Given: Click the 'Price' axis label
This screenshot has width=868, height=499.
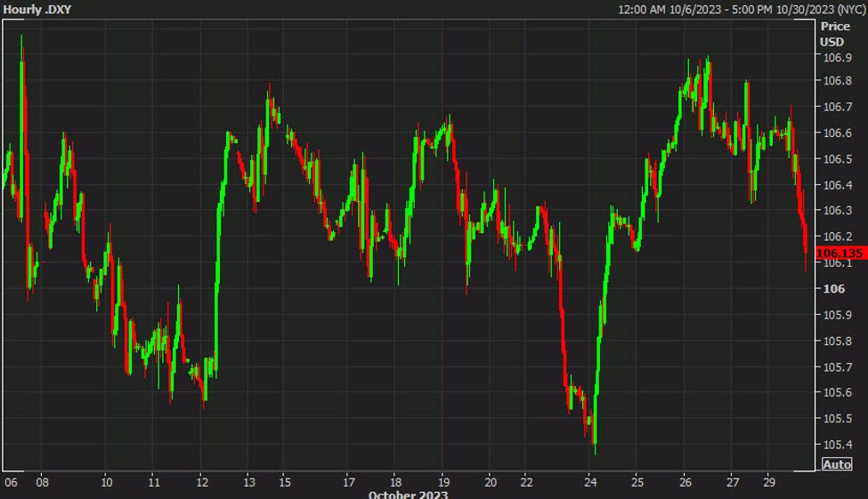Looking at the screenshot, I should coord(835,26).
